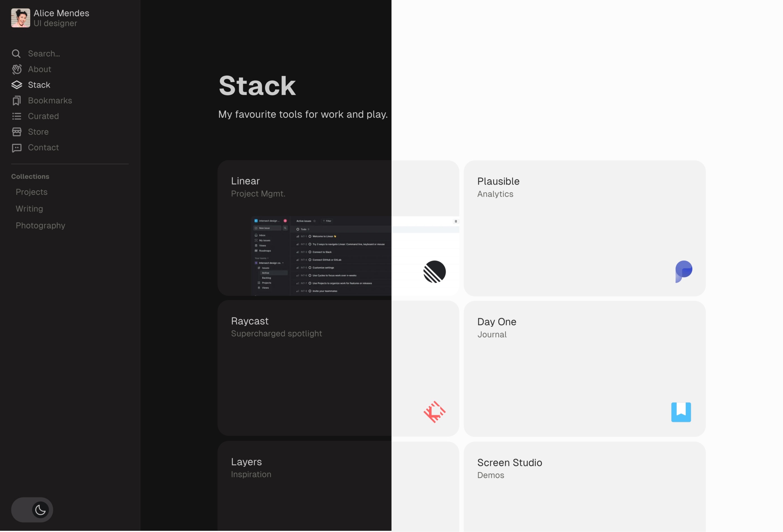The image size is (783, 532).
Task: Toggle dark mode with moon button
Action: point(40,509)
